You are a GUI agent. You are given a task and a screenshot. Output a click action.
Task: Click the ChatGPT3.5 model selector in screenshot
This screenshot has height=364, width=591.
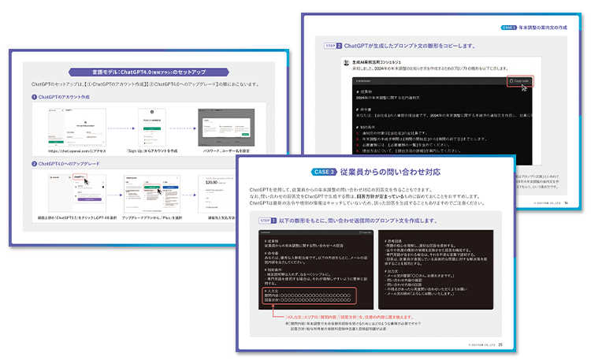tap(79, 178)
